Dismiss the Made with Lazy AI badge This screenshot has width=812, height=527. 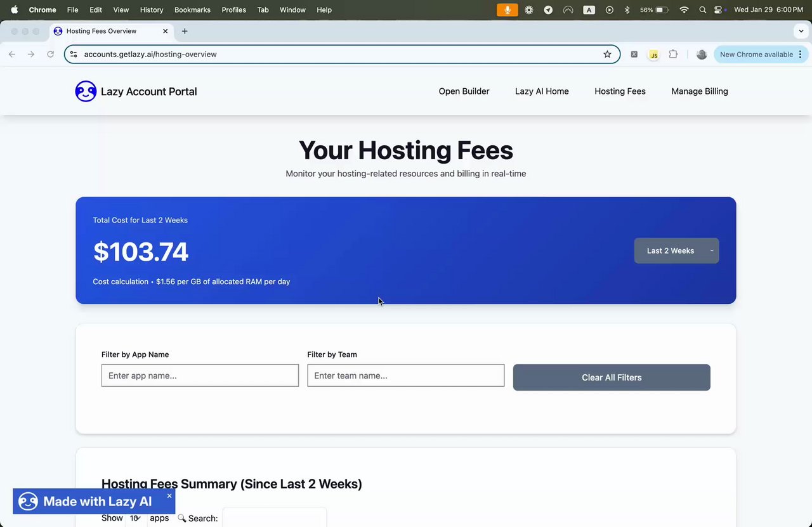click(169, 496)
